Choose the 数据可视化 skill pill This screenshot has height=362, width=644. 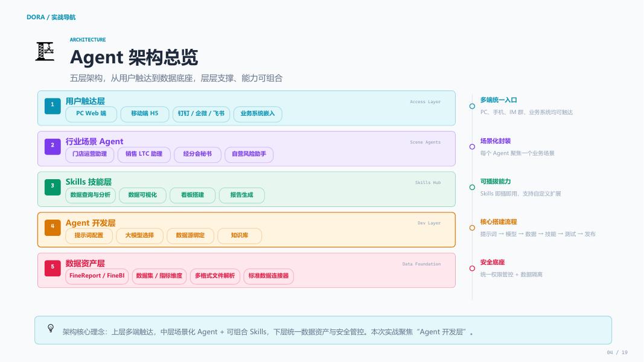[142, 195]
